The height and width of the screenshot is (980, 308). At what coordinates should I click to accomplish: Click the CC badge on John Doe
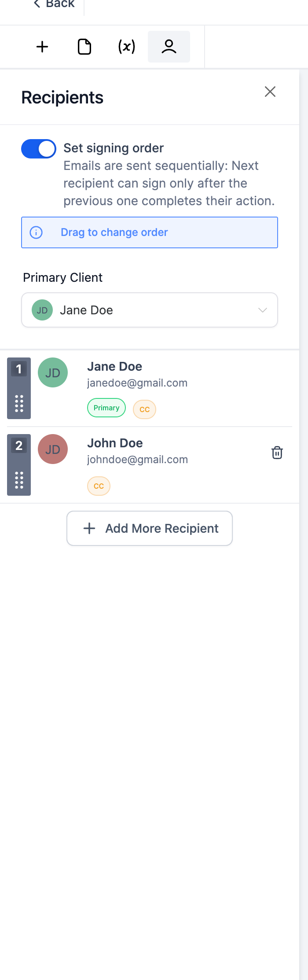point(99,486)
